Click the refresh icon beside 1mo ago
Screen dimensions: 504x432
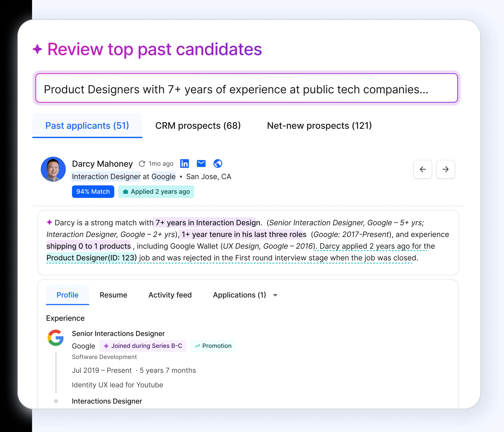[x=142, y=164]
